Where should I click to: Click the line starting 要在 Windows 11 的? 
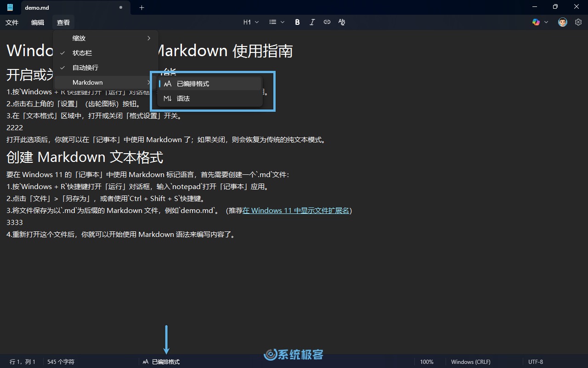point(148,175)
